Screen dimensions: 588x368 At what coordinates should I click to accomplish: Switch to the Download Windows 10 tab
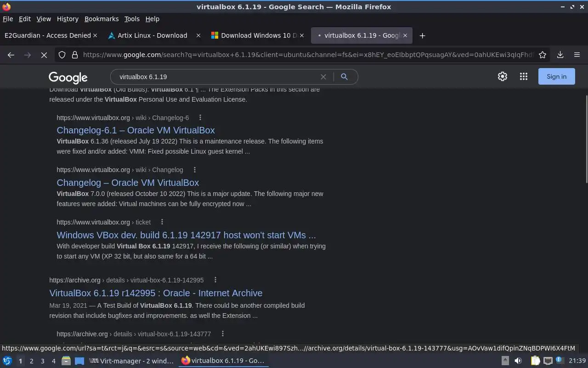259,35
